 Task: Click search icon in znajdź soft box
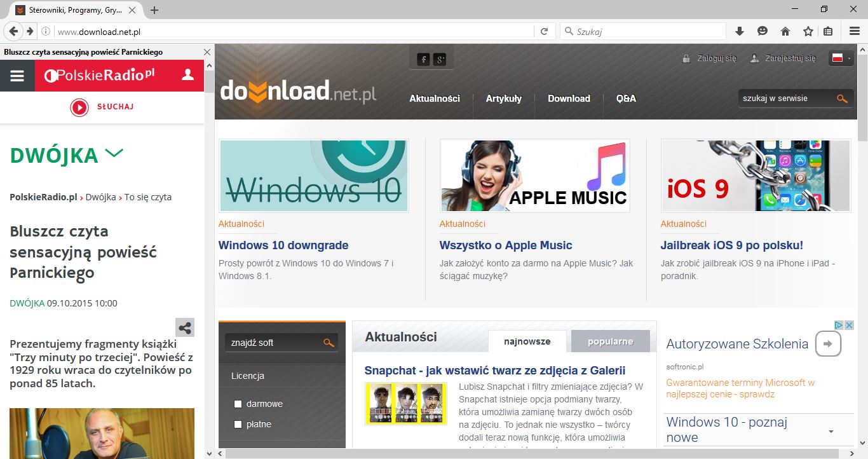(x=329, y=343)
